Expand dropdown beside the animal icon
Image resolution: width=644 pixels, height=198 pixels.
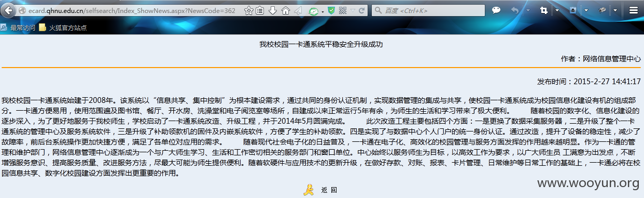(x=615, y=10)
